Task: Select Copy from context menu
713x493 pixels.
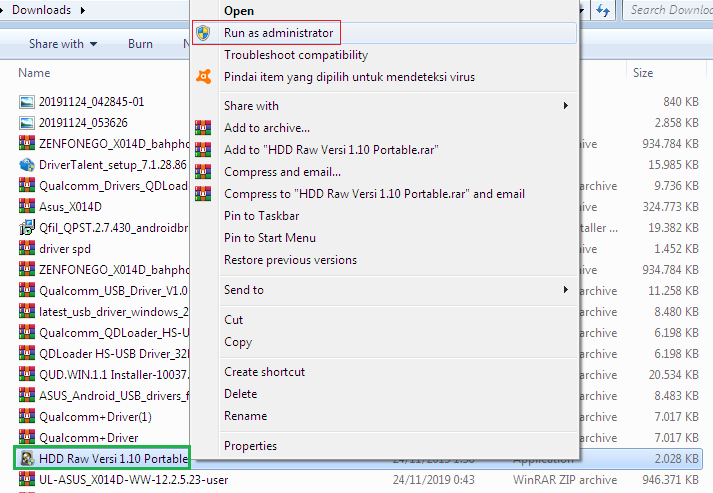Action: pyautogui.click(x=238, y=342)
